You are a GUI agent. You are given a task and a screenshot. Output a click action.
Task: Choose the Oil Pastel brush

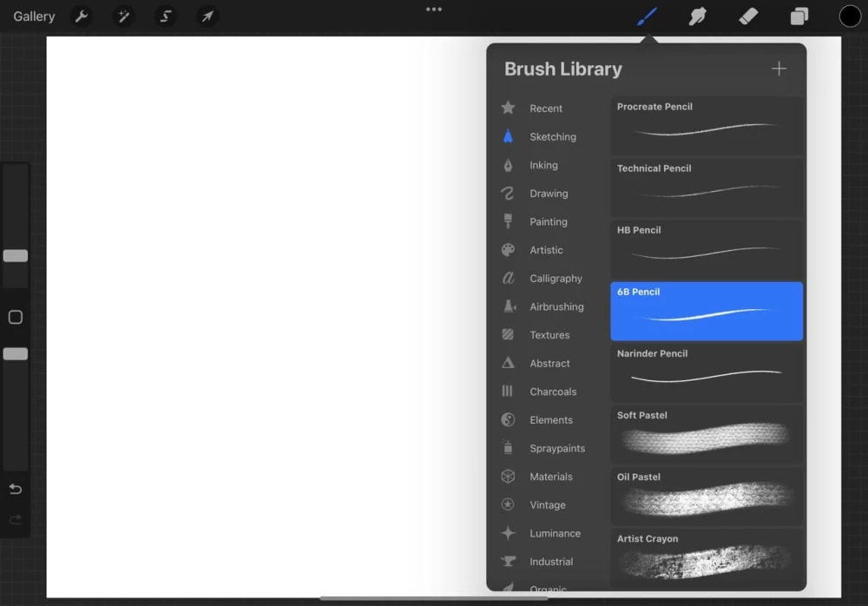pyautogui.click(x=707, y=497)
